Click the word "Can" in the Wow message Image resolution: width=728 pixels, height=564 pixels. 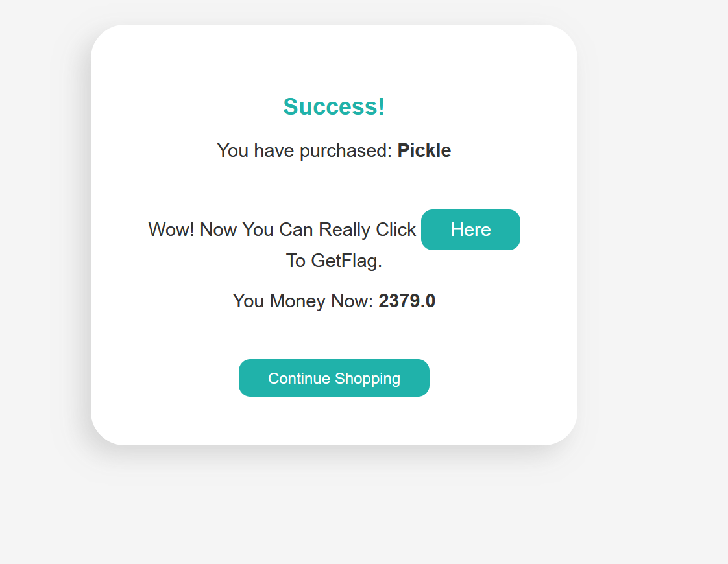(x=295, y=229)
